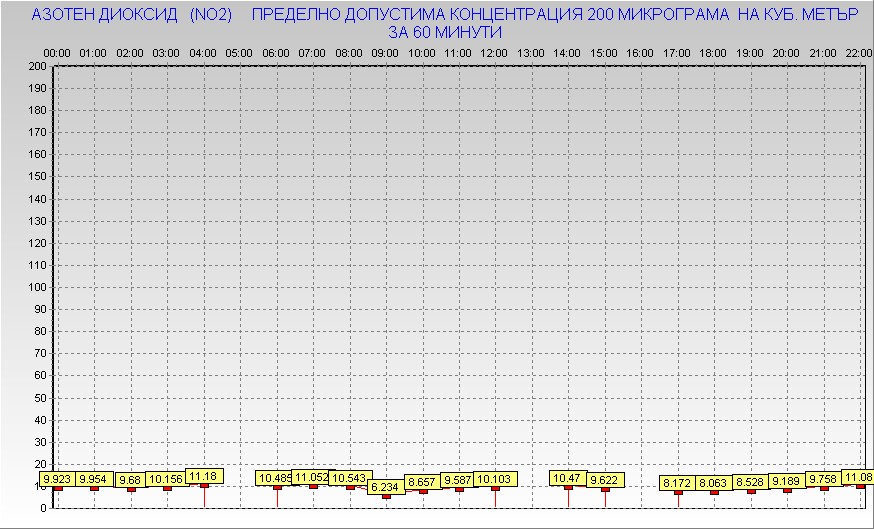The width and height of the screenshot is (874, 529).
Task: Click the 22:00 time axis label
Action: coord(859,52)
